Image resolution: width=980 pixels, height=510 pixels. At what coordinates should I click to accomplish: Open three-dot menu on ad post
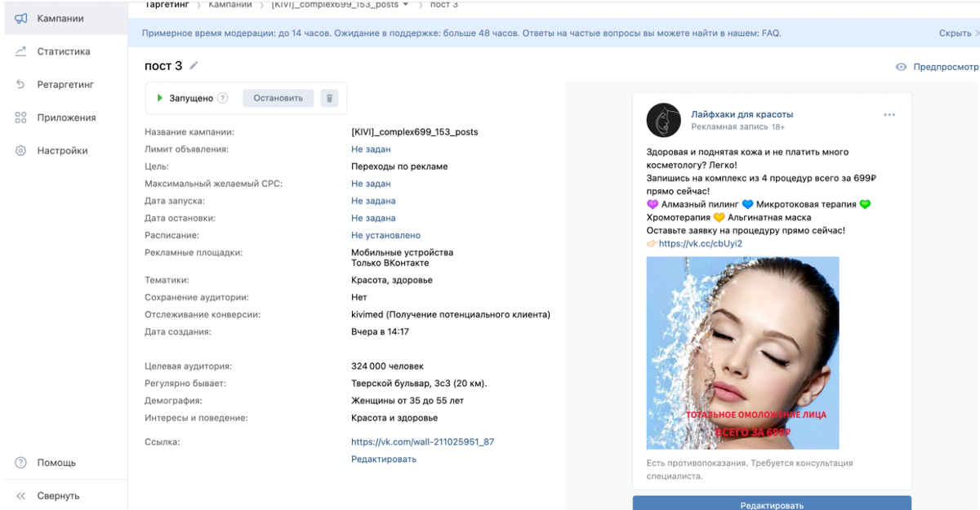(889, 115)
